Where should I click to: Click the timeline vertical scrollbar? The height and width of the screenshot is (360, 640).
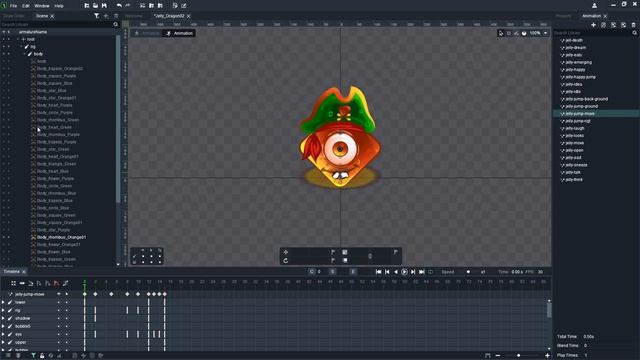[x=549, y=310]
